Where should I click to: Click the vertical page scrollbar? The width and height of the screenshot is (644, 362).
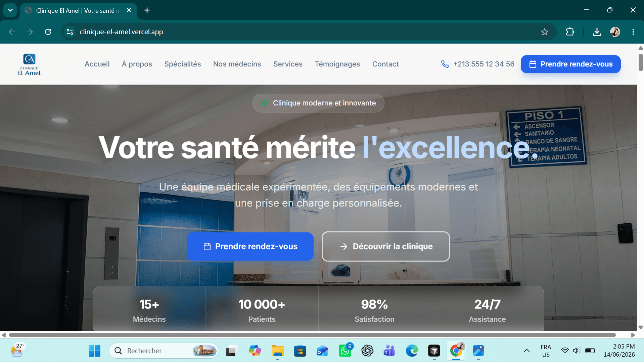click(641, 62)
